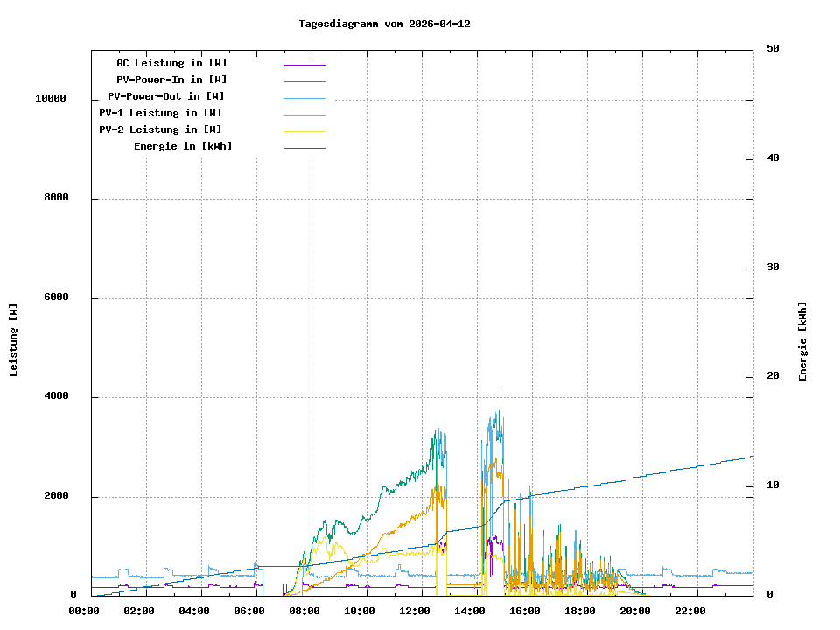Click the 'AC Leistung in [W]' legend label

(x=171, y=63)
